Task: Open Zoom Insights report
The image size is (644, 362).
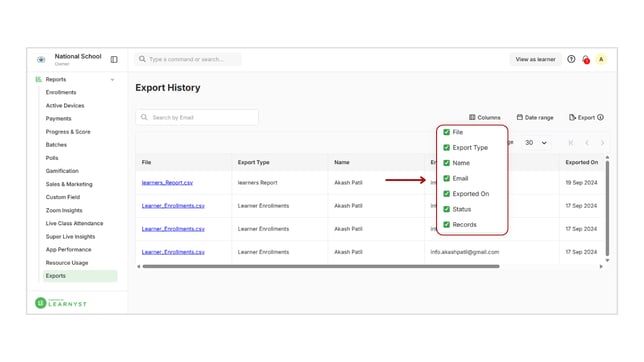Action: (64, 210)
